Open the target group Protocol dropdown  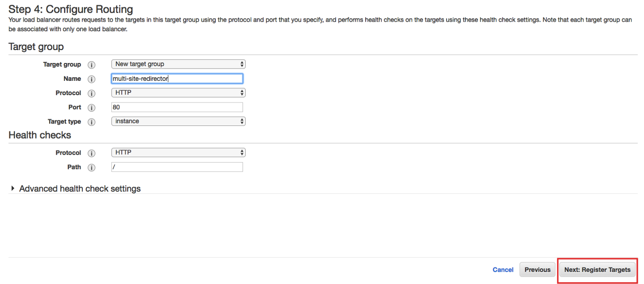[178, 93]
